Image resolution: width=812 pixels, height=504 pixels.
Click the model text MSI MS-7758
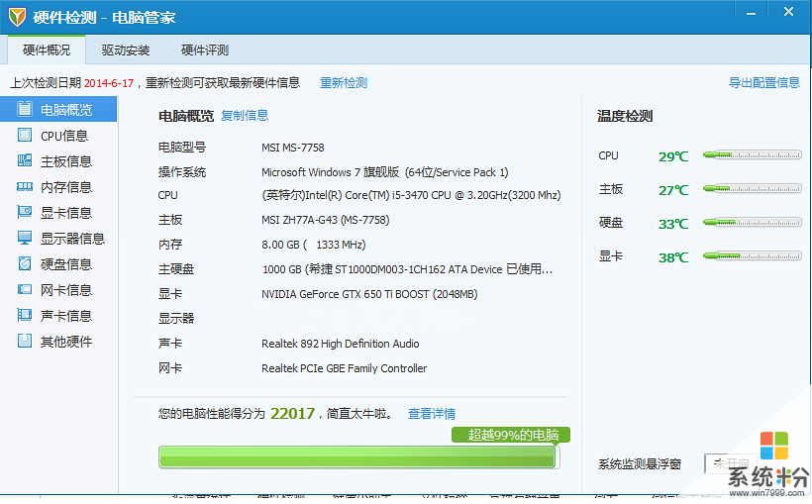click(292, 148)
